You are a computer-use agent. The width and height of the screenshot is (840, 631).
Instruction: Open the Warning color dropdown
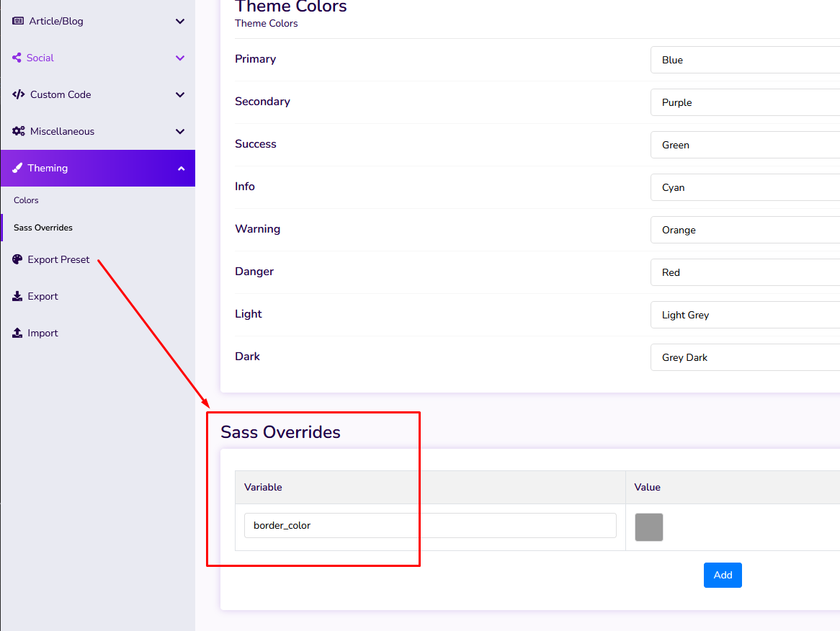[745, 230]
